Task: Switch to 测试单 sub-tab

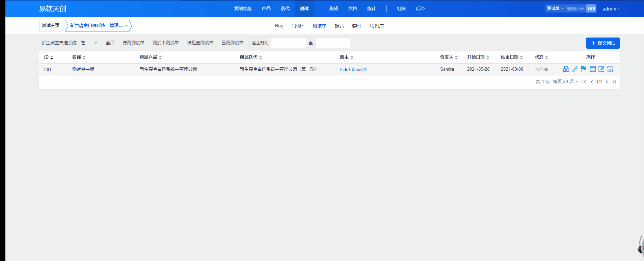Action: (319, 26)
